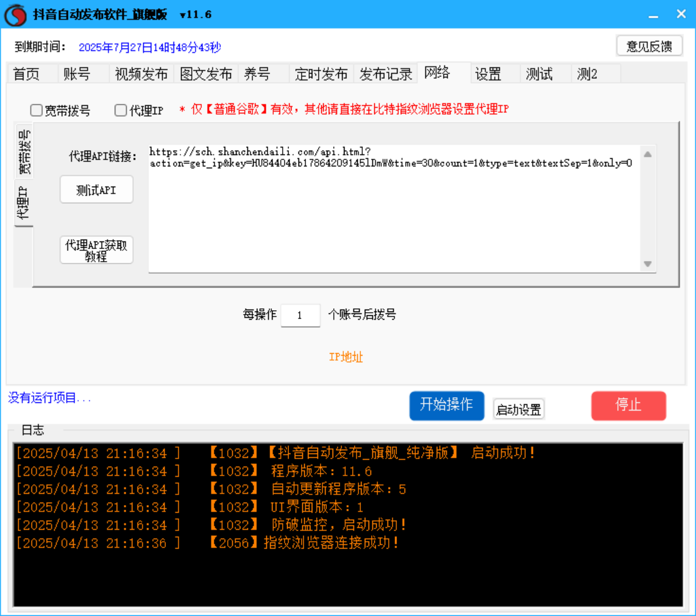
Task: Click the 每操作 label text
Action: click(x=260, y=315)
